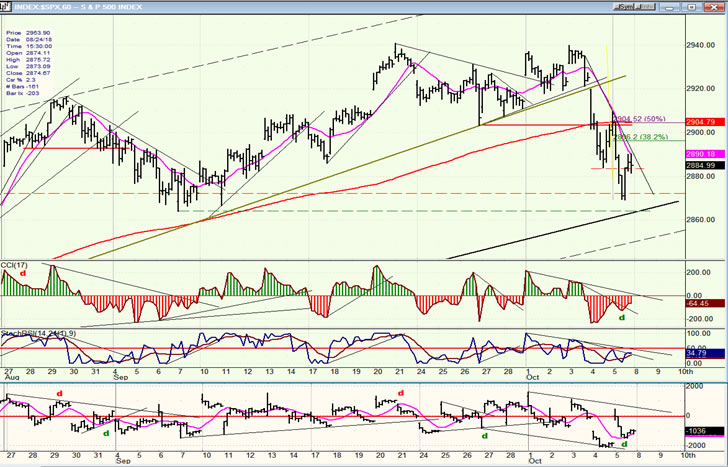Screen dimensions: 728x467
Task: Click the Time 15:30:00 data box row
Action: 29,46
